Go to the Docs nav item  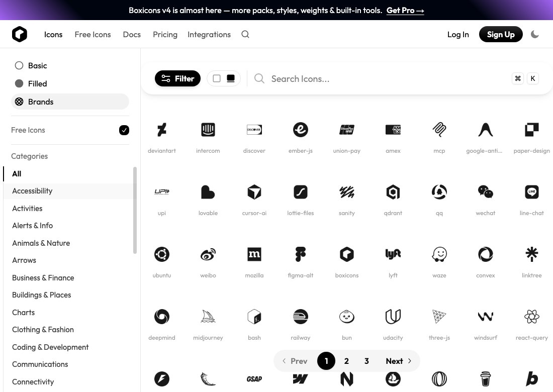(x=132, y=35)
